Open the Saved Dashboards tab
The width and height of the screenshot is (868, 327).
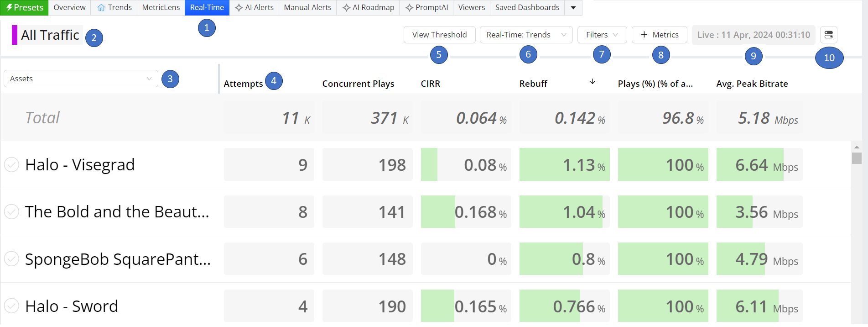click(527, 8)
